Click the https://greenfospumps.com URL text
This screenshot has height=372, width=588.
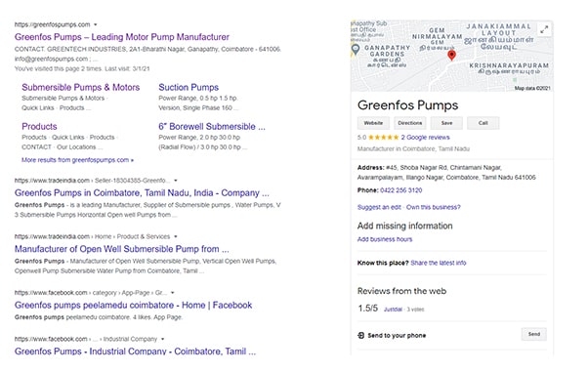click(53, 24)
